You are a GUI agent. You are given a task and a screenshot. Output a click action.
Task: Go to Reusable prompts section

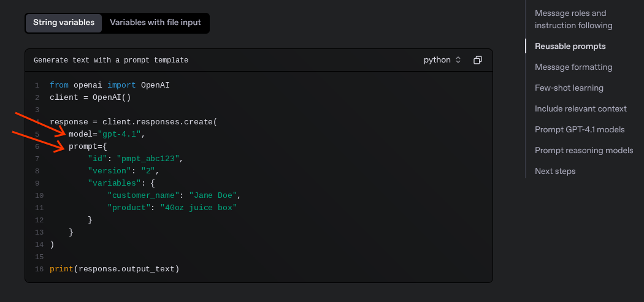(x=570, y=46)
